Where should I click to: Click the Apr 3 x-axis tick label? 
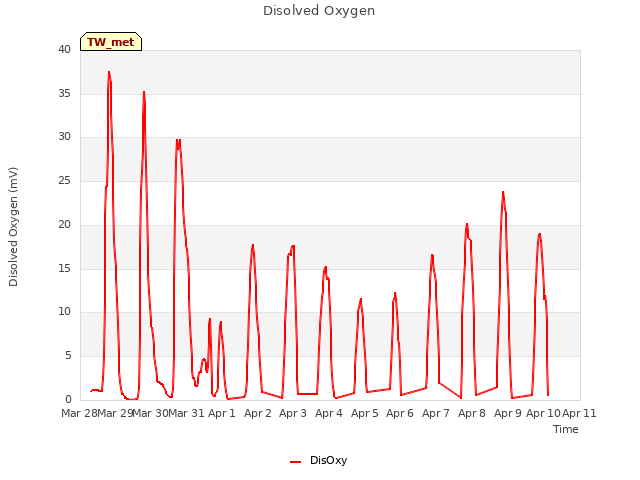[293, 413]
